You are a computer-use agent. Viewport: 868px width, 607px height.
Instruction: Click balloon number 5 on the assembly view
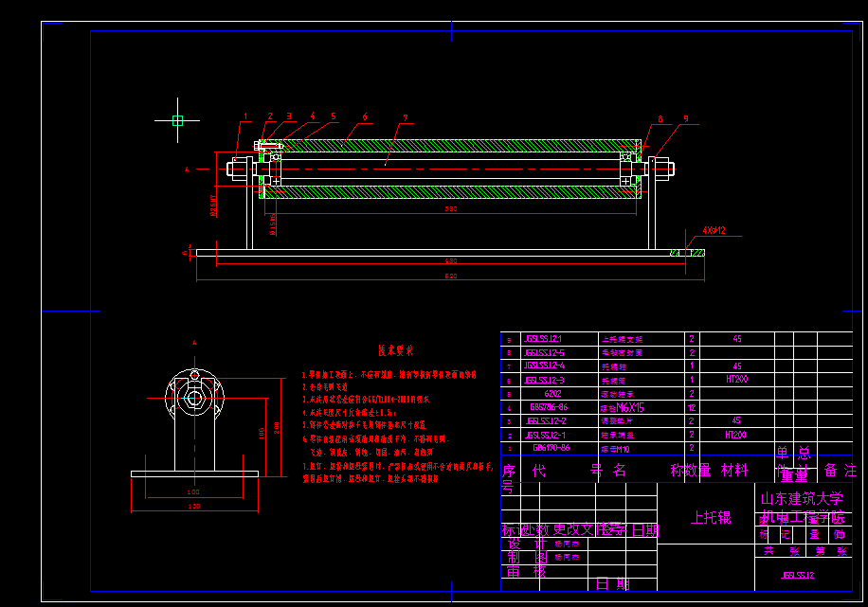pos(334,116)
